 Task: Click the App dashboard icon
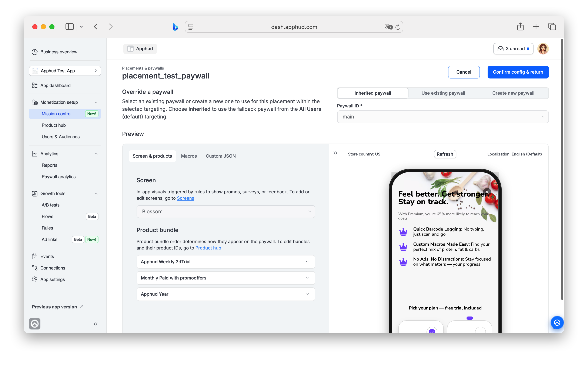[34, 86]
